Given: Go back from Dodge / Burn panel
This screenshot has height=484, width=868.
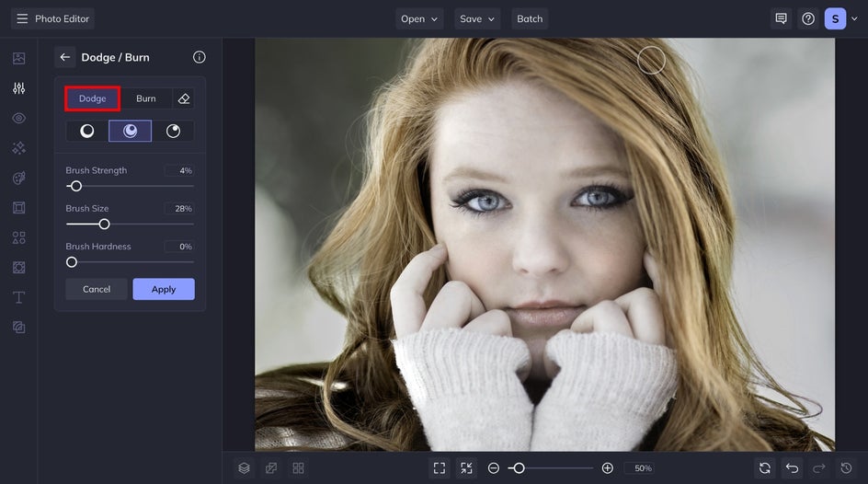Looking at the screenshot, I should (x=64, y=57).
